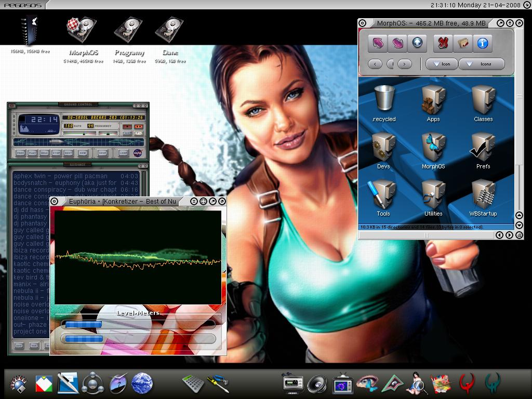Click the '>' history button in MorphOS window
Viewport: 532px width, 399px height.
point(404,64)
